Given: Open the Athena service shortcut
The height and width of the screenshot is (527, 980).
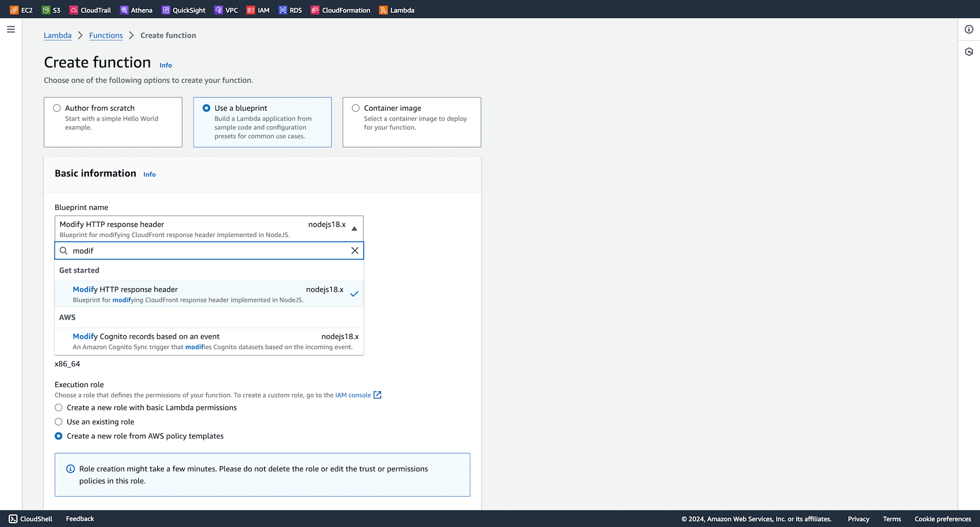Looking at the screenshot, I should click(x=136, y=10).
